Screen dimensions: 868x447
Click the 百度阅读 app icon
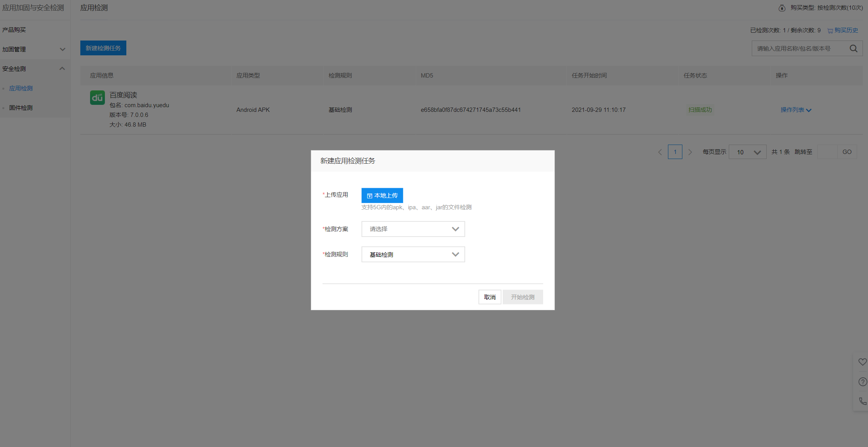[97, 97]
